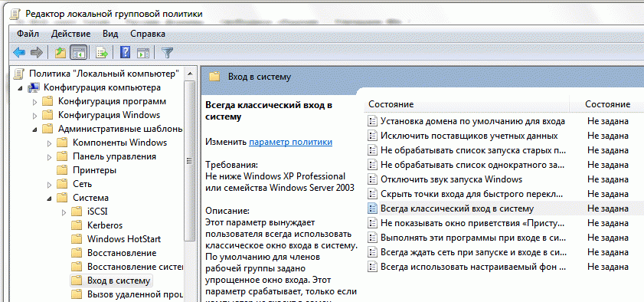Open the Справка menu
The image size is (644, 302).
148,34
